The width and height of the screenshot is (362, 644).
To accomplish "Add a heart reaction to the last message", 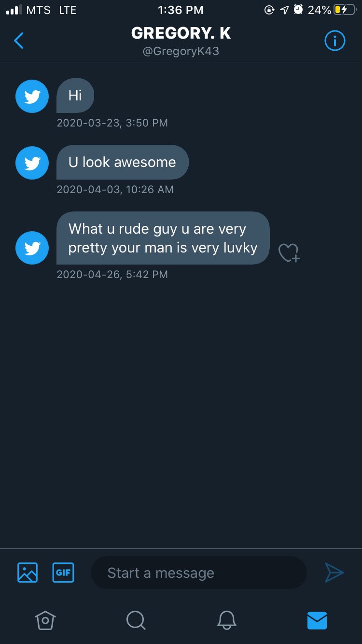I will coord(289,252).
